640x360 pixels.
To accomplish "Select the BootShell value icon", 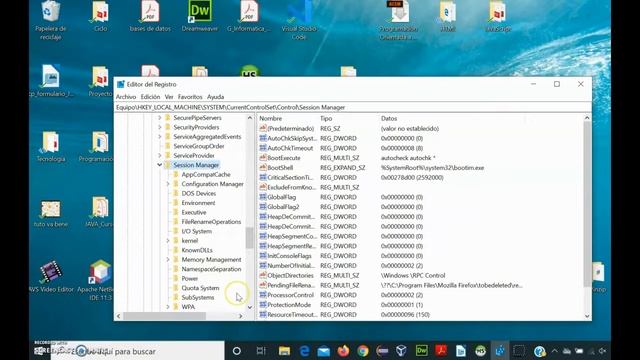I will (263, 167).
